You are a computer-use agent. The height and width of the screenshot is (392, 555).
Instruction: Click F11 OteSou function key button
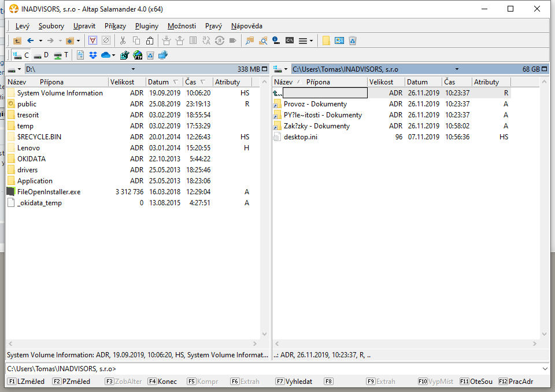[x=476, y=382]
